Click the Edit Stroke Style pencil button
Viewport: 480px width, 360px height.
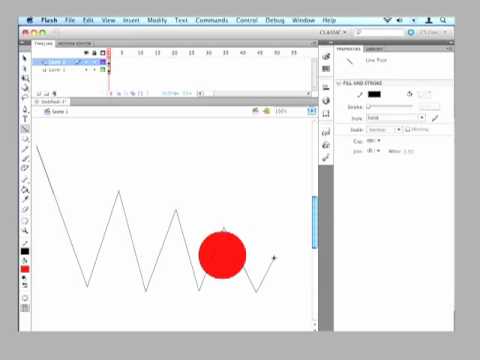435,118
